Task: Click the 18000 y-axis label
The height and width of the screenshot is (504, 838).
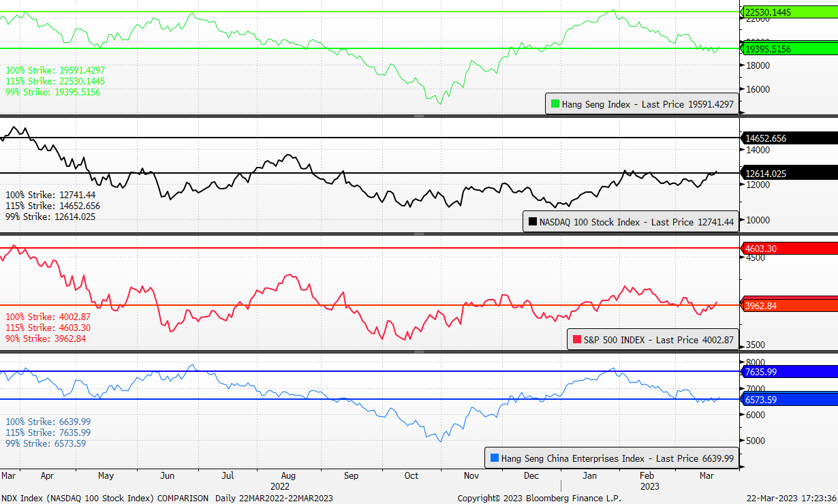Action: [758, 65]
